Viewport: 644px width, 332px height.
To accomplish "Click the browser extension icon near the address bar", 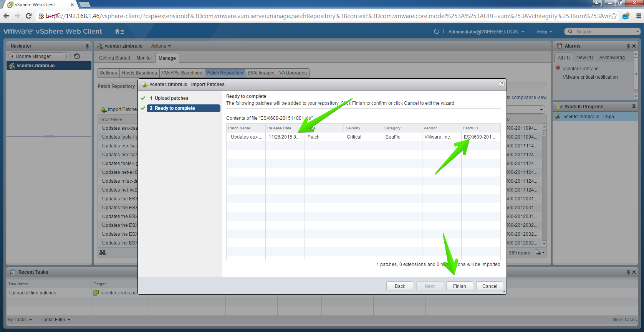I will (626, 16).
